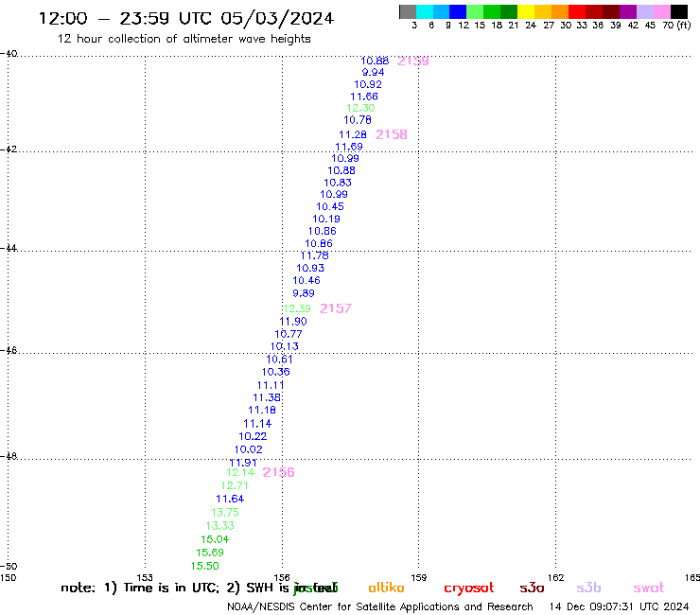Click the wave height value 11.69
The width and height of the screenshot is (700, 615).
coord(349,147)
